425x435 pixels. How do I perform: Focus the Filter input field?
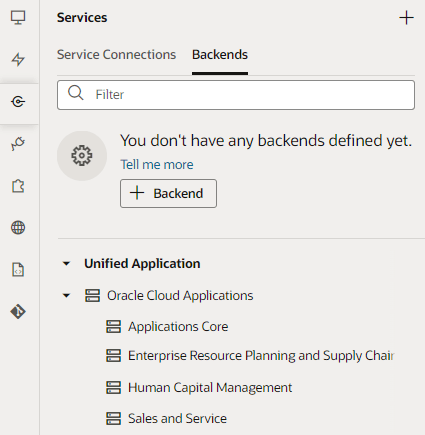236,95
